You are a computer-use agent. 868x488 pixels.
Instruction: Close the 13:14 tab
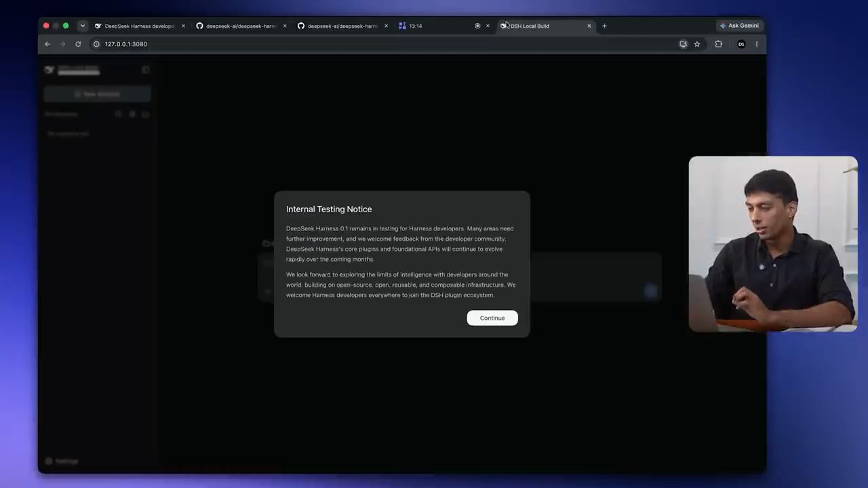488,26
